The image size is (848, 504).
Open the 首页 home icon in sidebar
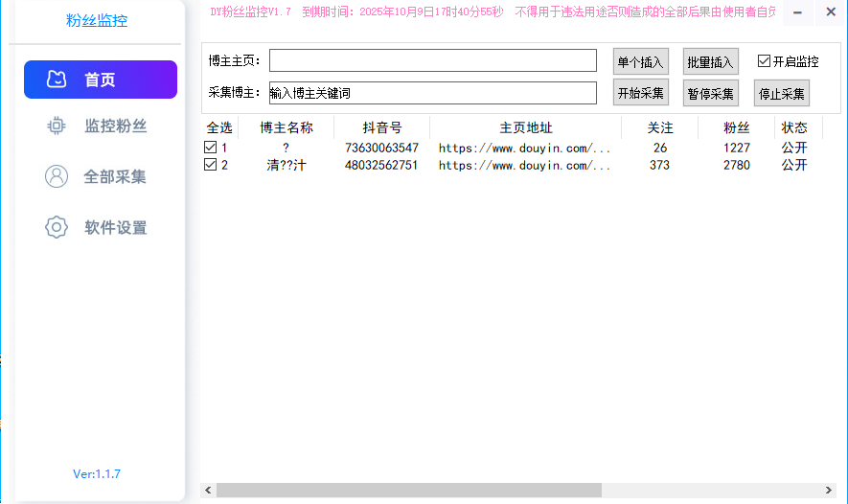click(x=57, y=80)
